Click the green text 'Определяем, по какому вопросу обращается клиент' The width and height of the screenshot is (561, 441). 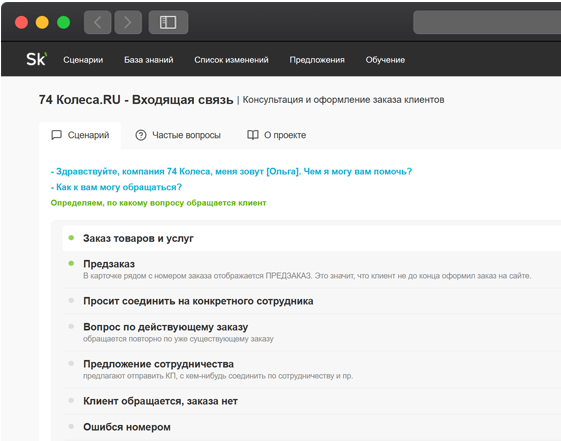158,203
